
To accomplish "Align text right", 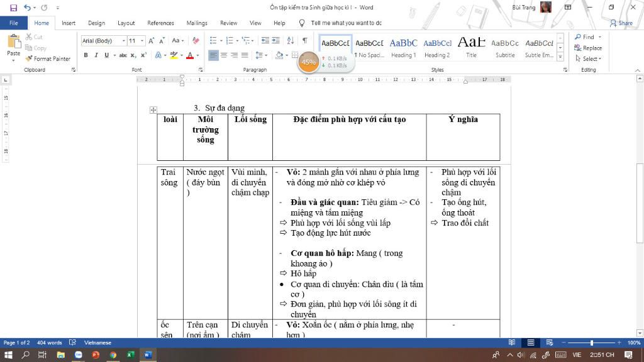I will [x=234, y=55].
